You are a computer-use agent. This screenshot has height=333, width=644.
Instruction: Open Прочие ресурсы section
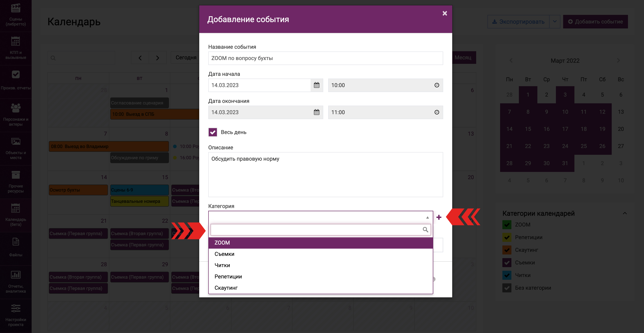(x=16, y=182)
